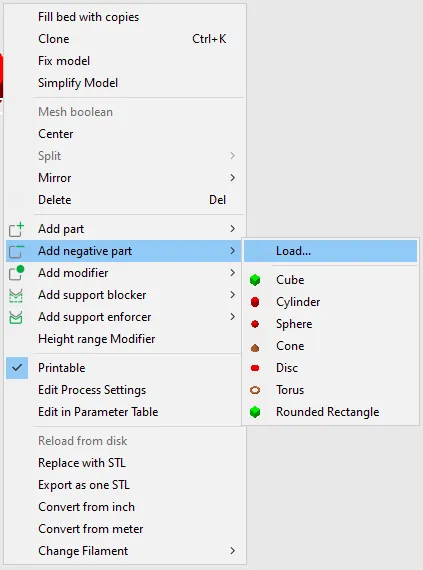The width and height of the screenshot is (423, 570).
Task: Open Edit in Parameter Table
Action: pos(98,412)
